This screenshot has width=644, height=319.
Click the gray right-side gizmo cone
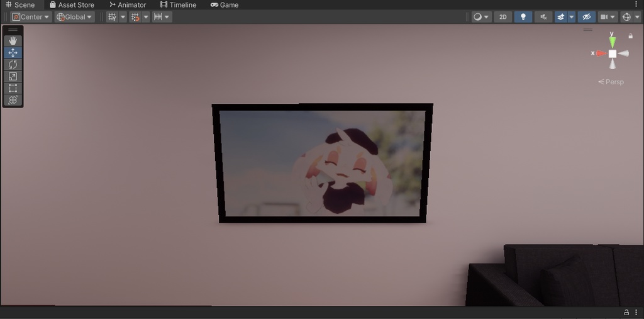coord(623,53)
